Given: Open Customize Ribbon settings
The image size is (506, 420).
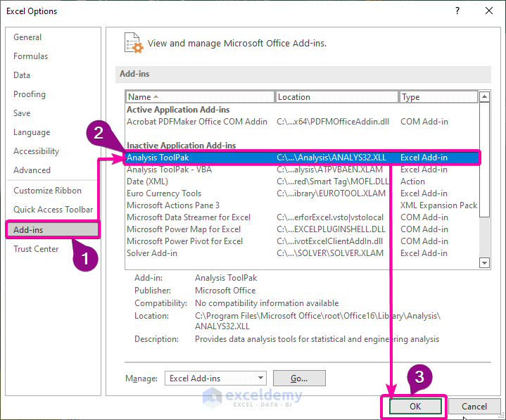Looking at the screenshot, I should (47, 191).
